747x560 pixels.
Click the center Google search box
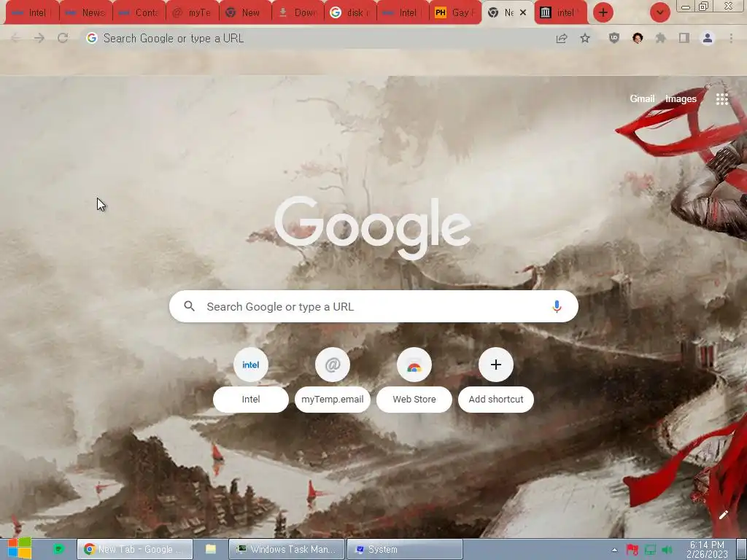[373, 306]
